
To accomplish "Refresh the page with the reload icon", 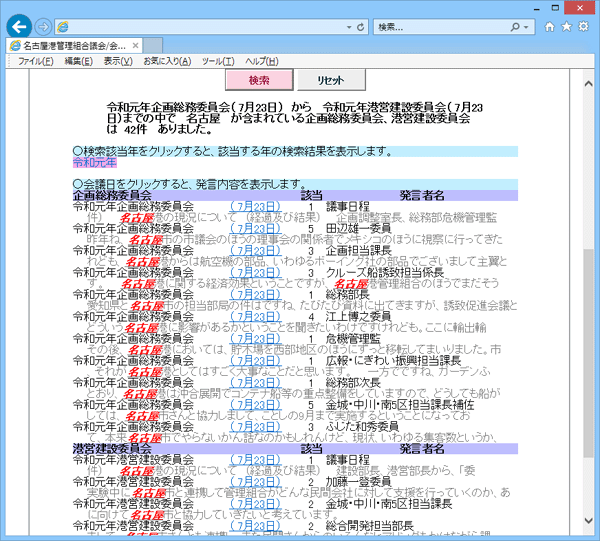I will 360,27.
